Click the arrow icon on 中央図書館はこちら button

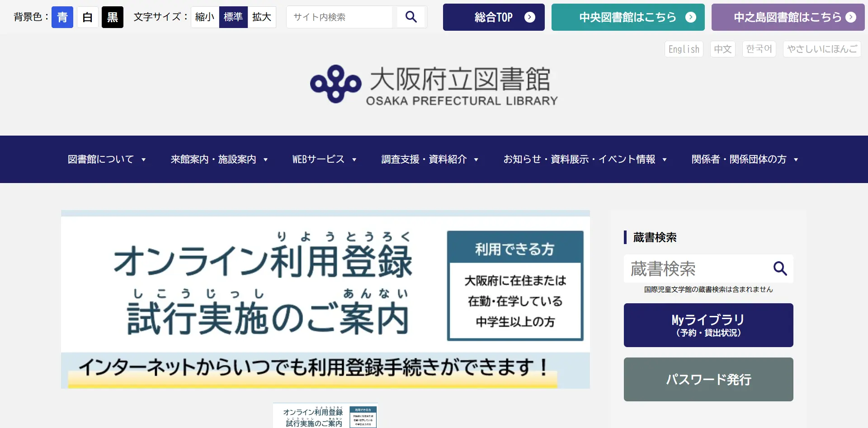click(690, 17)
